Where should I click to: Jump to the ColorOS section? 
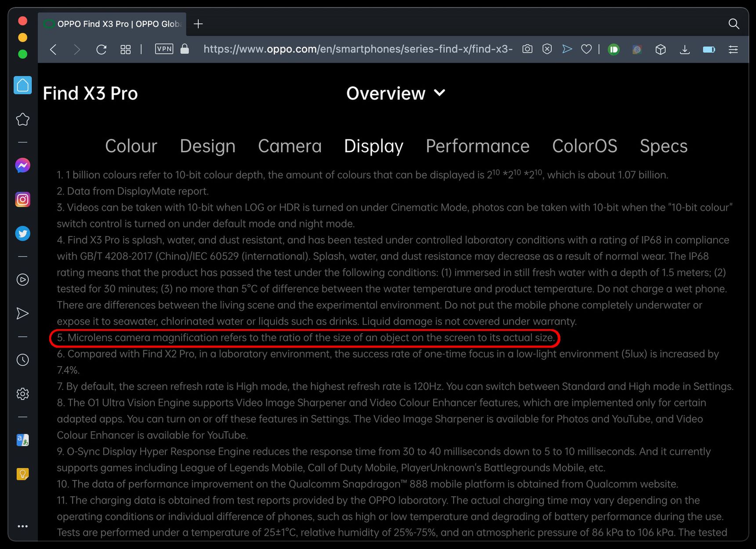[x=585, y=146]
